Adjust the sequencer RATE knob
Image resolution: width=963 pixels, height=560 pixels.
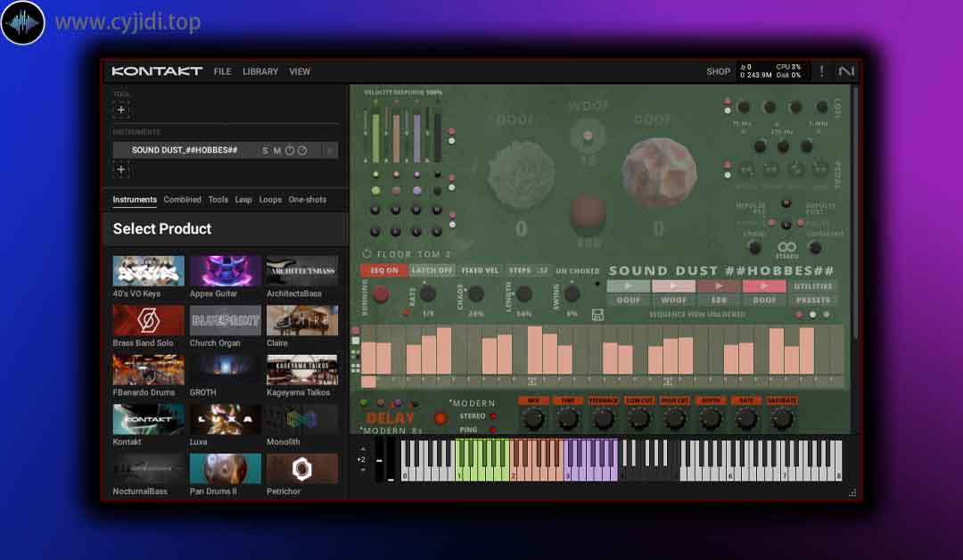coord(428,294)
